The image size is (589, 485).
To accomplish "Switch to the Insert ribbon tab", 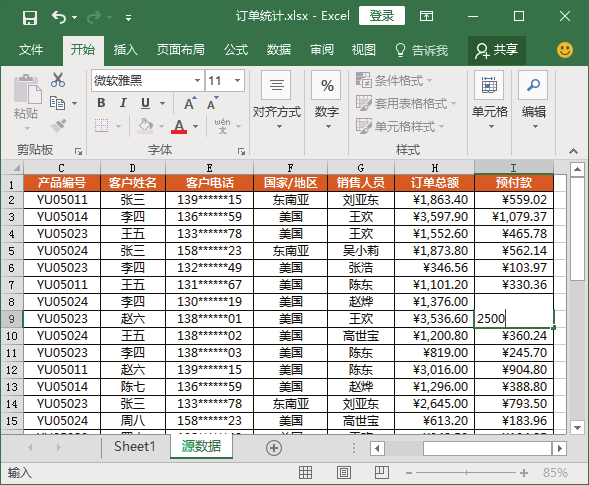I will [125, 50].
